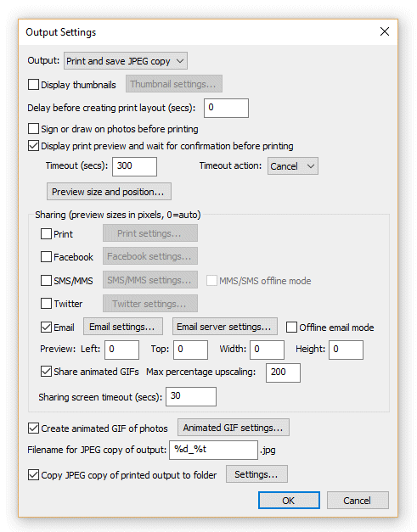The image size is (417, 532).
Task: Uncheck Display print preview and wait for confirmation
Action: (x=33, y=146)
